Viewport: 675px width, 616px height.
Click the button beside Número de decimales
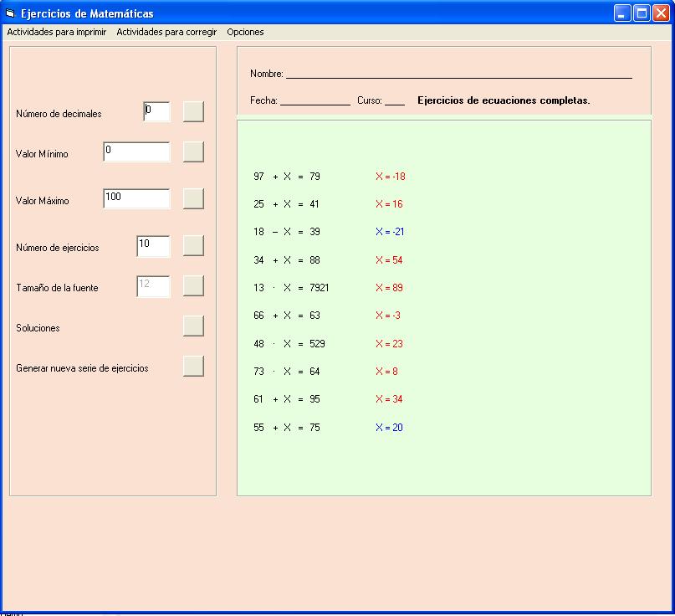[x=193, y=112]
